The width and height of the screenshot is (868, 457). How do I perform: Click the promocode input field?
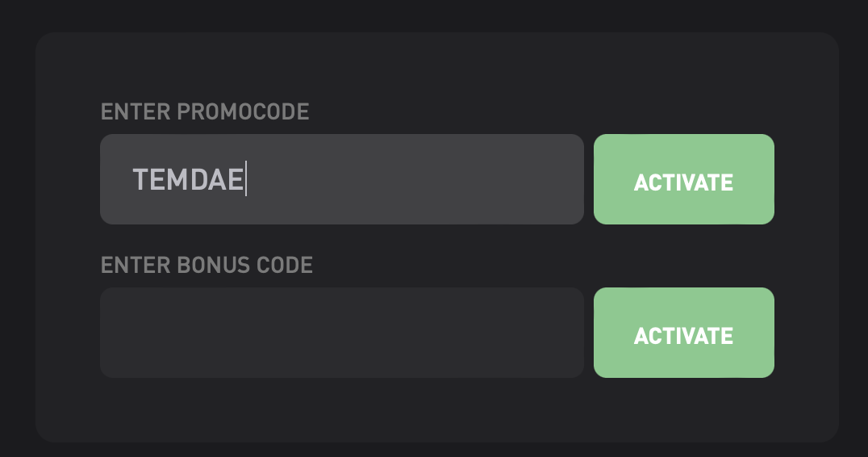click(x=341, y=179)
